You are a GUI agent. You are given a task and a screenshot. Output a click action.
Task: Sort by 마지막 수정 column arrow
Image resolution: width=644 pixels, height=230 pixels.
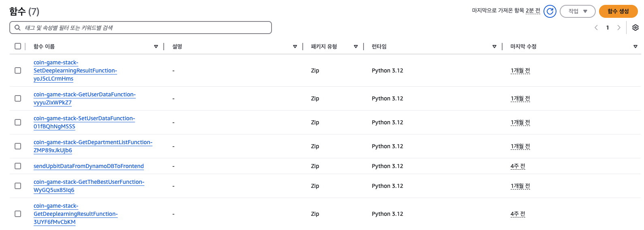click(635, 47)
